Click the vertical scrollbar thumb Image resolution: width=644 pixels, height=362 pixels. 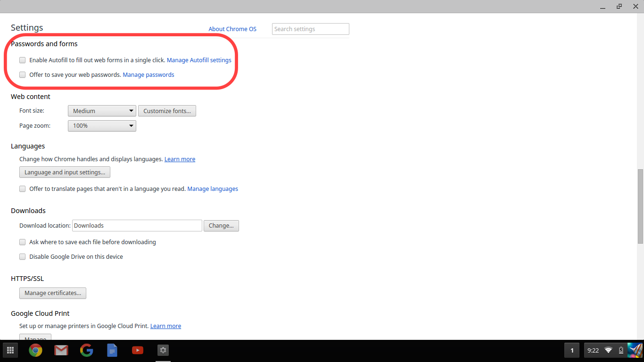640,206
